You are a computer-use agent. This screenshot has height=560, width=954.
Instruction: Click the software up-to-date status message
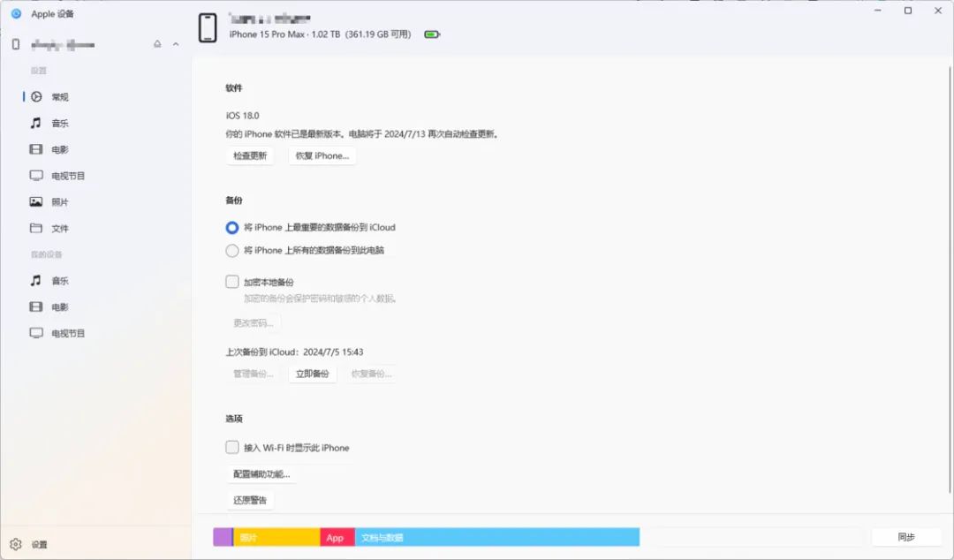[363, 134]
